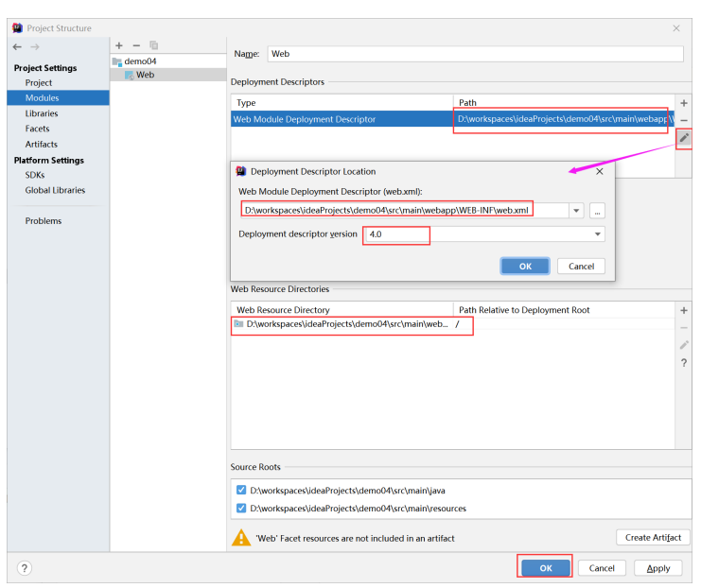Click the facet warning triangle icon
Image resolution: width=701 pixels, height=588 pixels.
coord(241,538)
